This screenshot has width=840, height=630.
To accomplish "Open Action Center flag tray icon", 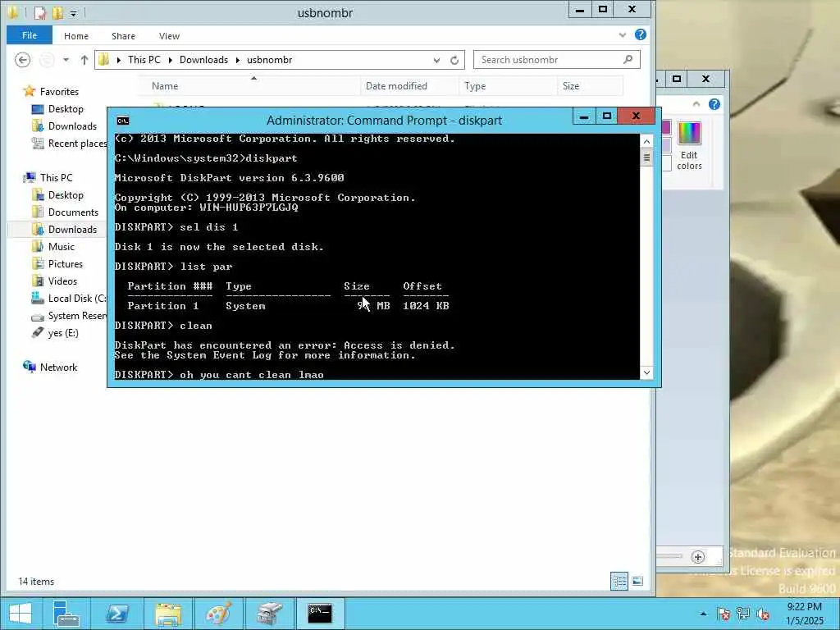I will click(724, 614).
